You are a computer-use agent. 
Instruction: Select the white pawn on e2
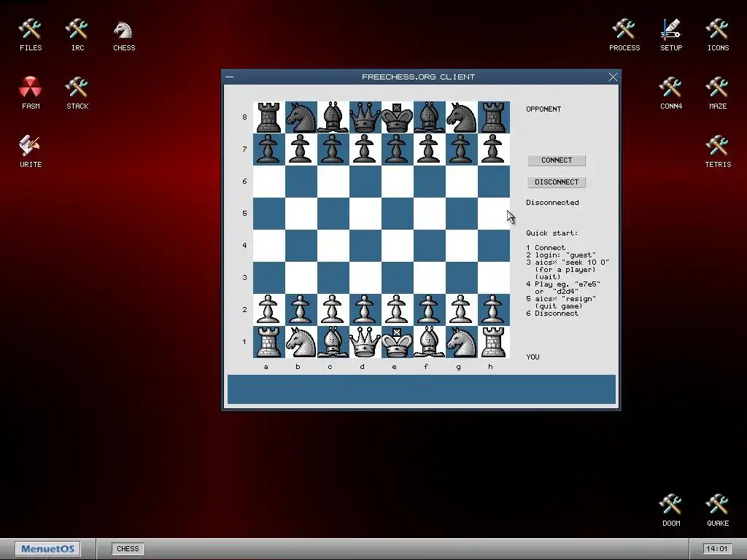tap(397, 309)
